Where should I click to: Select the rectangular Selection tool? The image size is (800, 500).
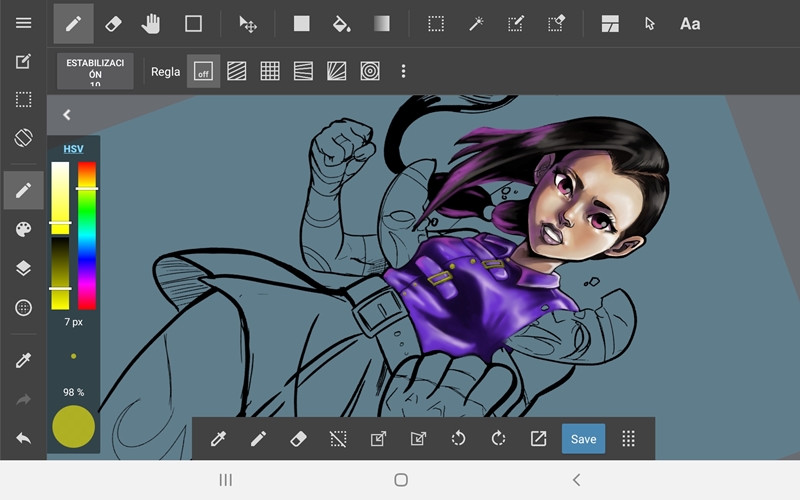click(x=436, y=23)
